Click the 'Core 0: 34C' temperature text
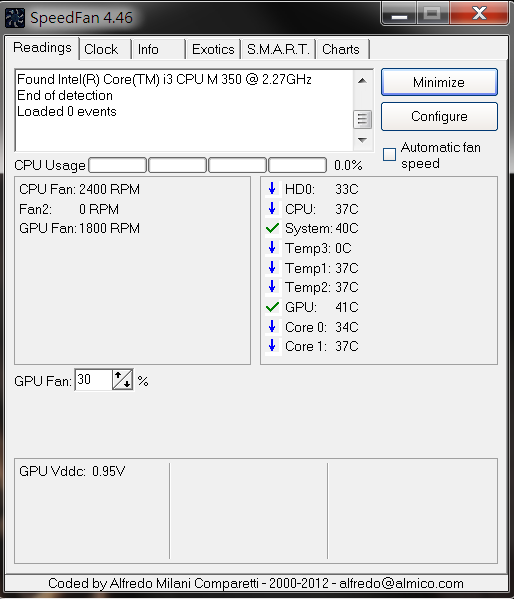Screen dimensions: 515x599 point(322,327)
